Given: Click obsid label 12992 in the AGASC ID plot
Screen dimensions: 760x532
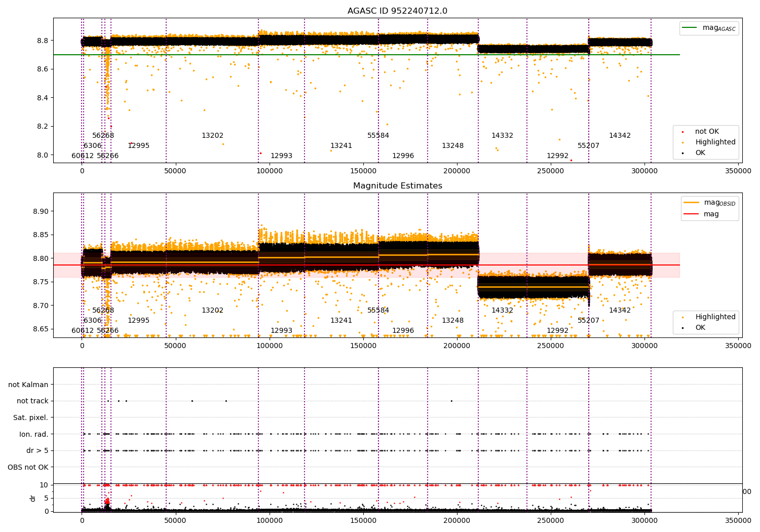Looking at the screenshot, I should [x=558, y=156].
